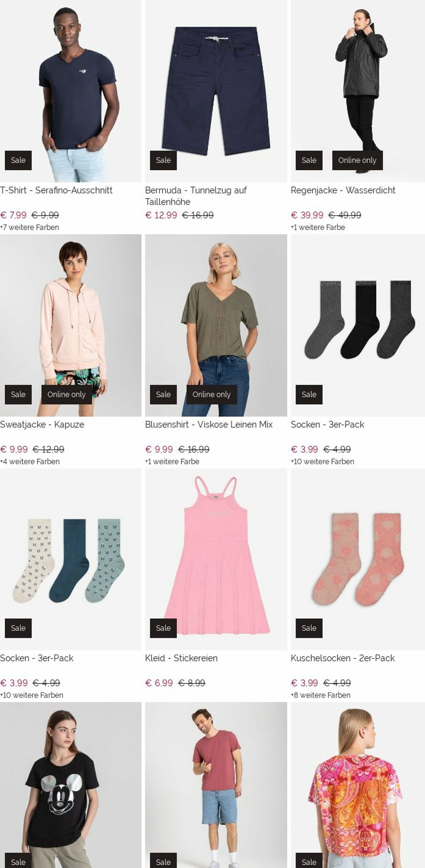Click Online only badge on the Sweatjacke

[66, 395]
